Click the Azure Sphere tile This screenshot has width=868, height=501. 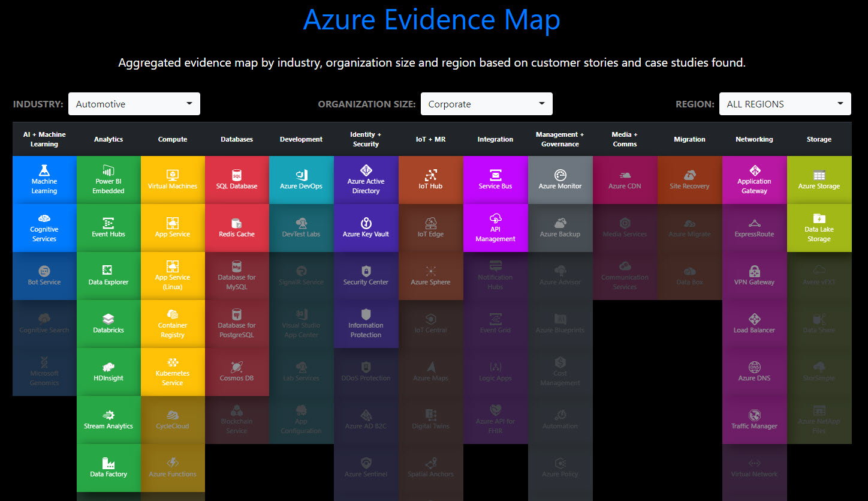[431, 276]
